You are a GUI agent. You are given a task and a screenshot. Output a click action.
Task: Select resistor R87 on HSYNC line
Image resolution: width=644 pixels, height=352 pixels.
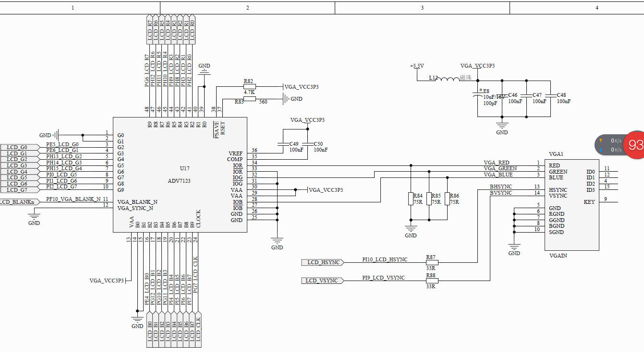coord(432,262)
